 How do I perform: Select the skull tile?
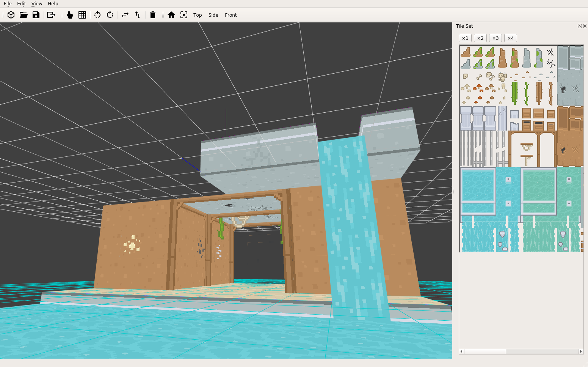[466, 76]
